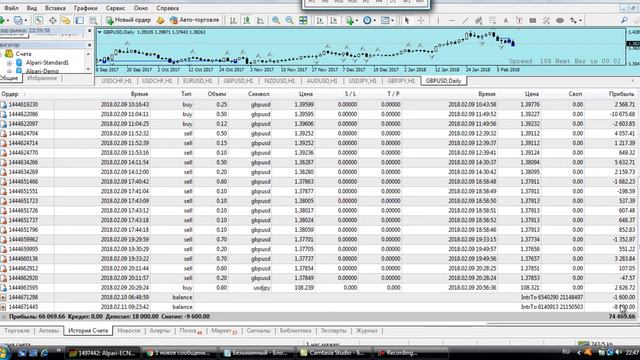Toggle chart shift icon

(333, 20)
